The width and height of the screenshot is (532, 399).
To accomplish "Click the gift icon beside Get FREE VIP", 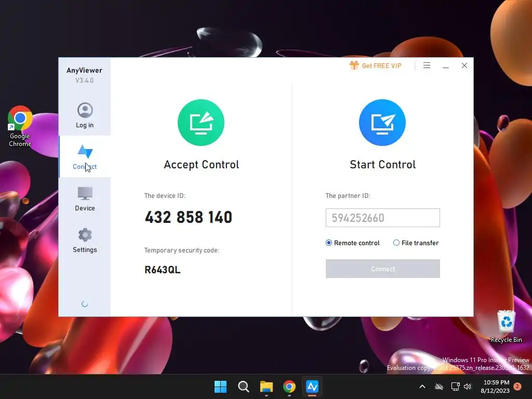I will [x=354, y=65].
